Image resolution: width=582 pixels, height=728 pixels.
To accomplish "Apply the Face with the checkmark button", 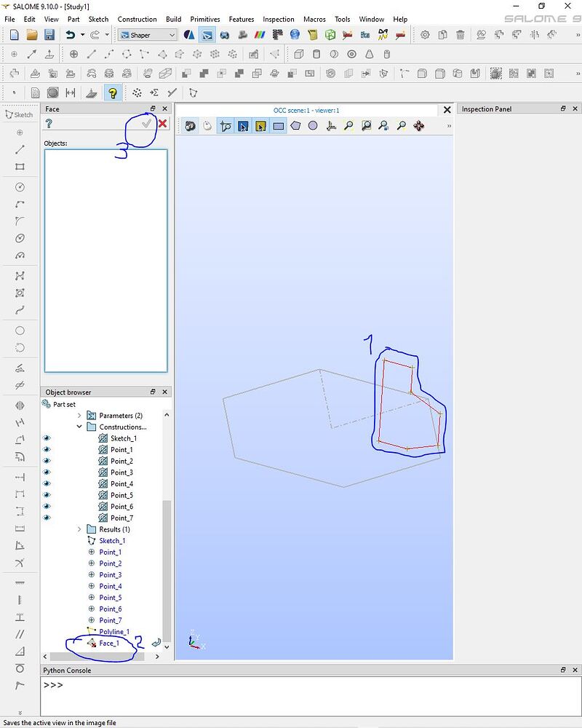I will (147, 124).
